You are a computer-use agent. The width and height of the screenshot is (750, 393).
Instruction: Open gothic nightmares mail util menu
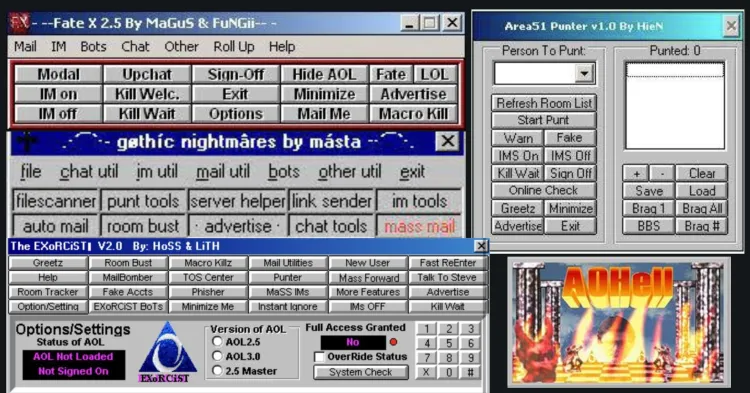tap(223, 172)
